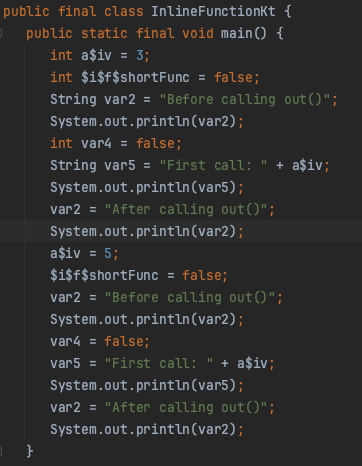Screen dimensions: 362x466
Task: Click the reassignment 'var4 = false;' without int
Action: tap(100, 341)
